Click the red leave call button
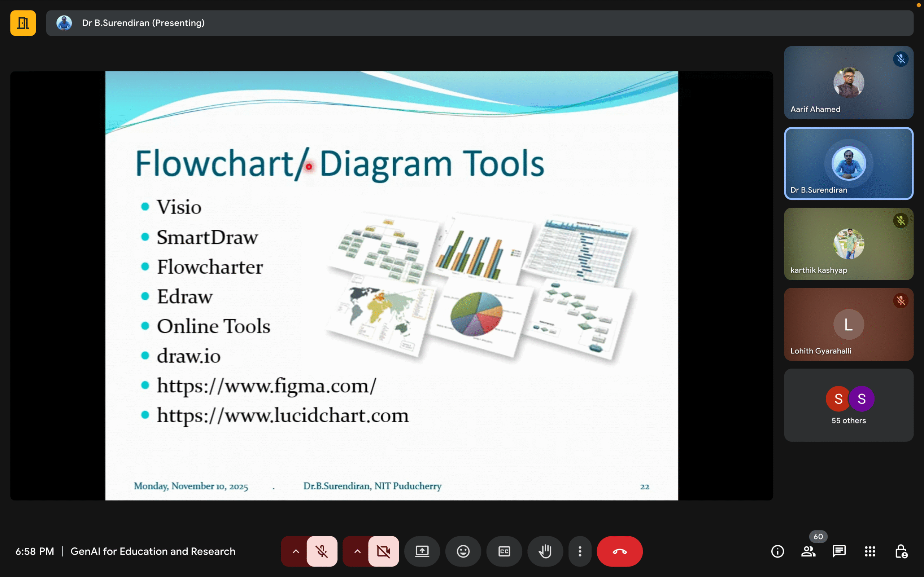Viewport: 924px width, 577px height. tap(619, 551)
